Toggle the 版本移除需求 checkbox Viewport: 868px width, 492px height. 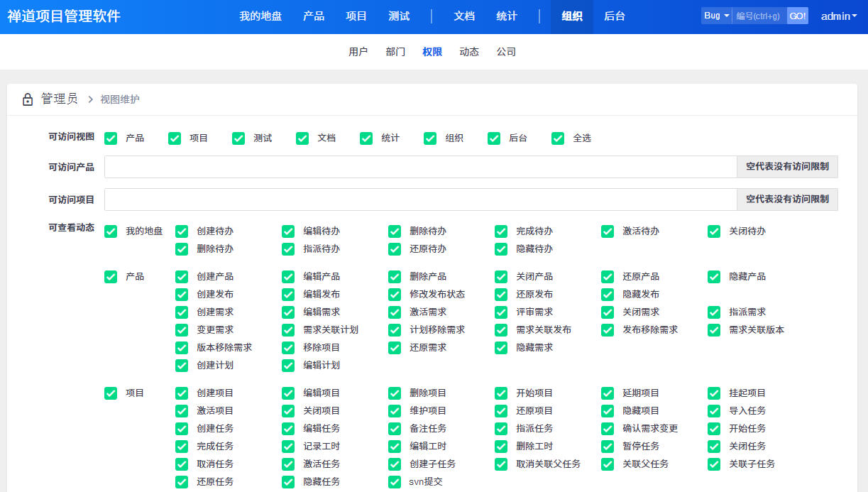[x=182, y=348]
